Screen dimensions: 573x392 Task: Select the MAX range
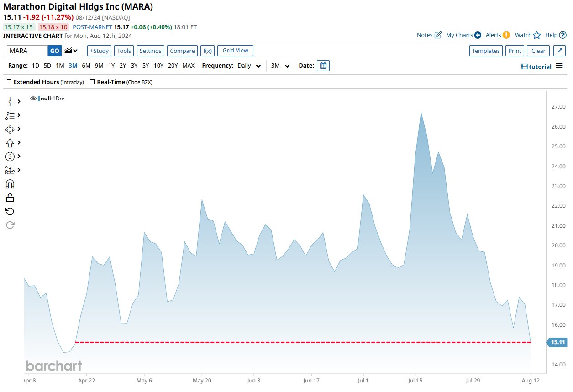[x=188, y=66]
